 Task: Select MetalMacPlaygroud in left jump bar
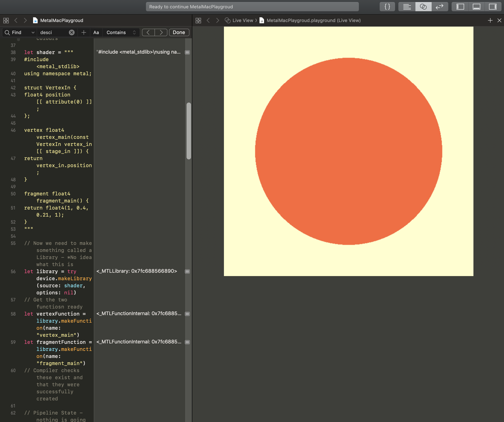click(x=62, y=20)
